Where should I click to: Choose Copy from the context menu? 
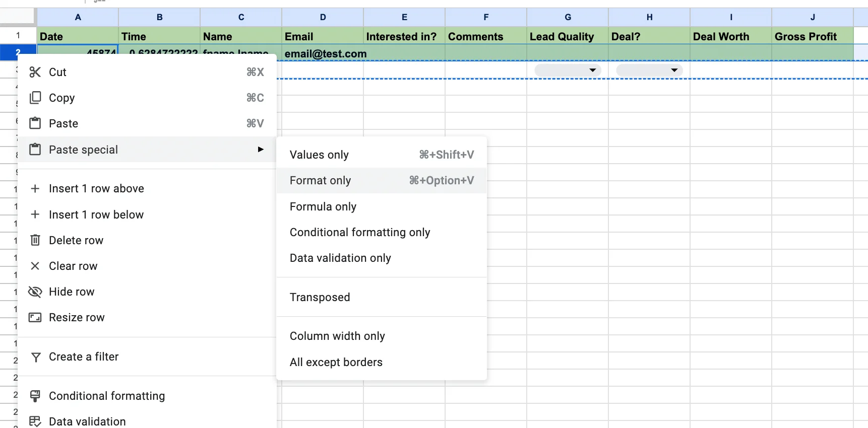pyautogui.click(x=147, y=98)
